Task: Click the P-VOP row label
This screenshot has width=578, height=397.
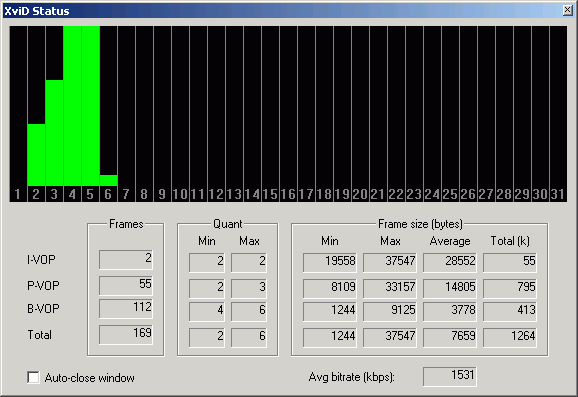Action: (43, 285)
